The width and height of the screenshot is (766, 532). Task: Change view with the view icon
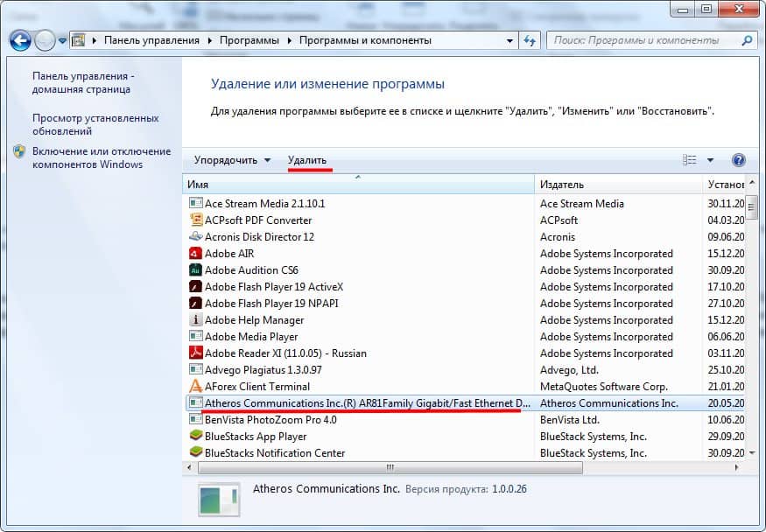689,160
